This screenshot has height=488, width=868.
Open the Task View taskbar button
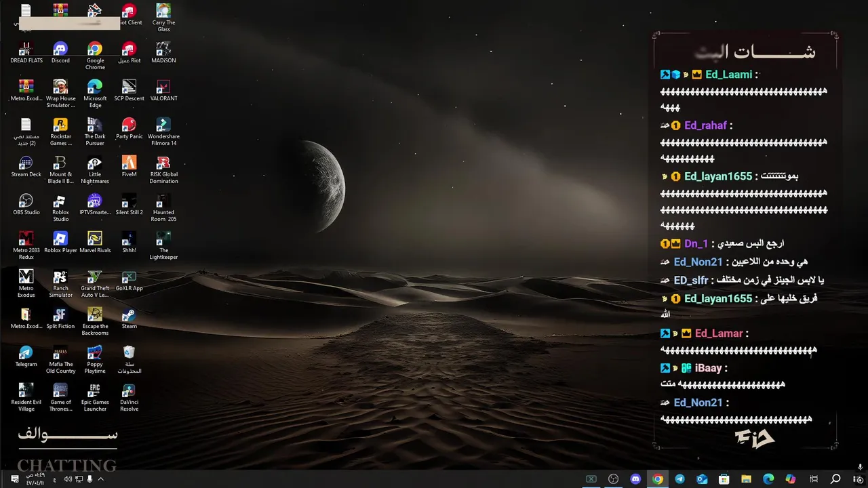[814, 479]
